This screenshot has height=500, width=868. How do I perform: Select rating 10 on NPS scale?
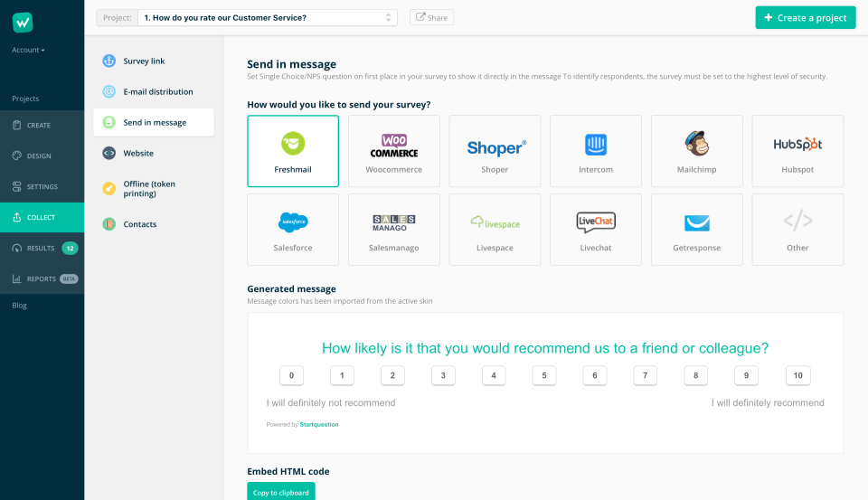coord(797,375)
